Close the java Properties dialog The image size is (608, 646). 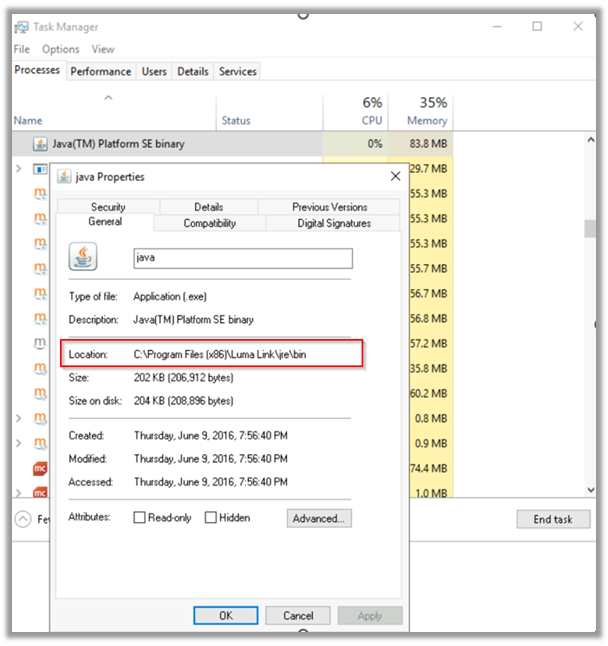[395, 176]
